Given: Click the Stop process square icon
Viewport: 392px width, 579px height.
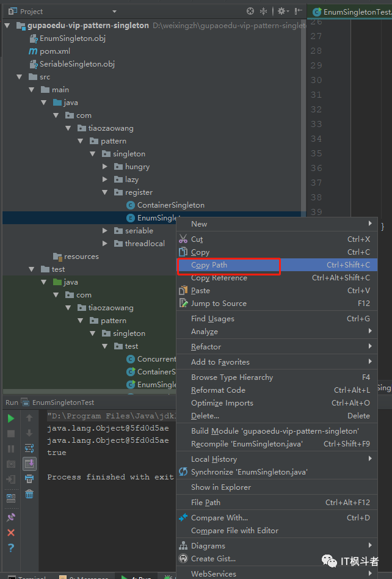Looking at the screenshot, I should (x=11, y=434).
